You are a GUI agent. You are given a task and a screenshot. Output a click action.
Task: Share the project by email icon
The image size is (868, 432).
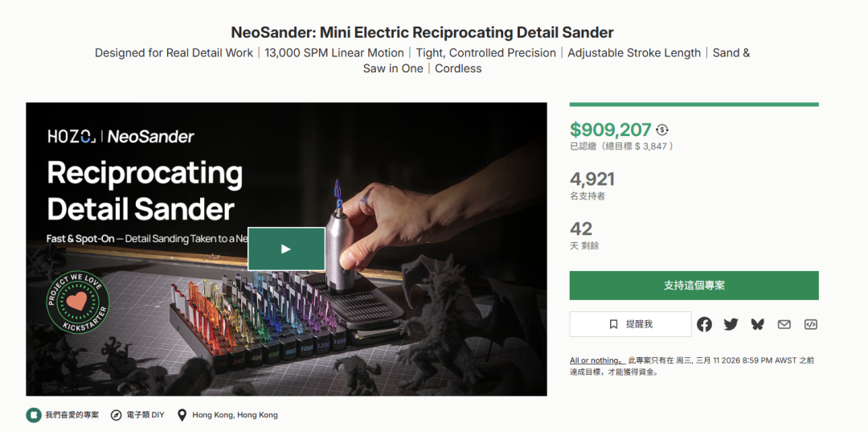tap(784, 324)
